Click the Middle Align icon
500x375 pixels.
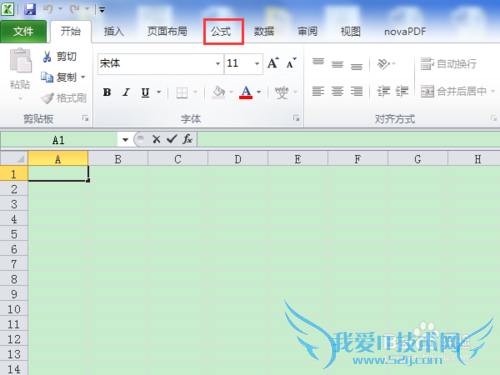tap(337, 64)
